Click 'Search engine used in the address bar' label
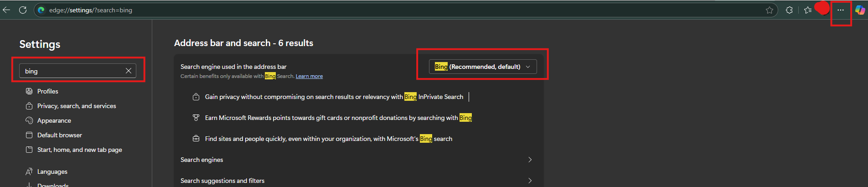 (x=233, y=67)
